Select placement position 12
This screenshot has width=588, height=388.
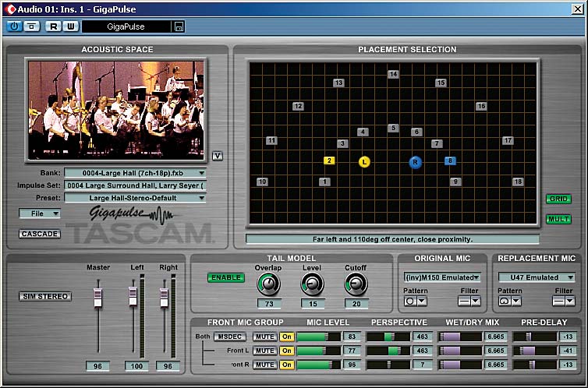pyautogui.click(x=298, y=106)
